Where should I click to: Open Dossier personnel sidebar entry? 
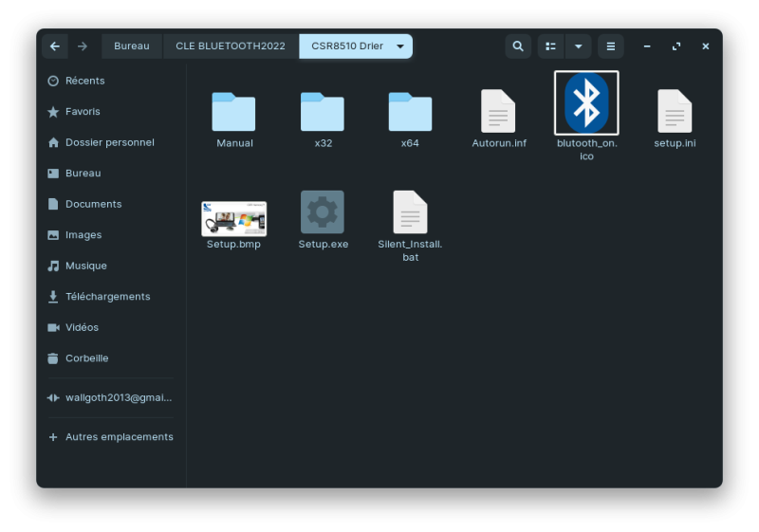click(x=109, y=142)
